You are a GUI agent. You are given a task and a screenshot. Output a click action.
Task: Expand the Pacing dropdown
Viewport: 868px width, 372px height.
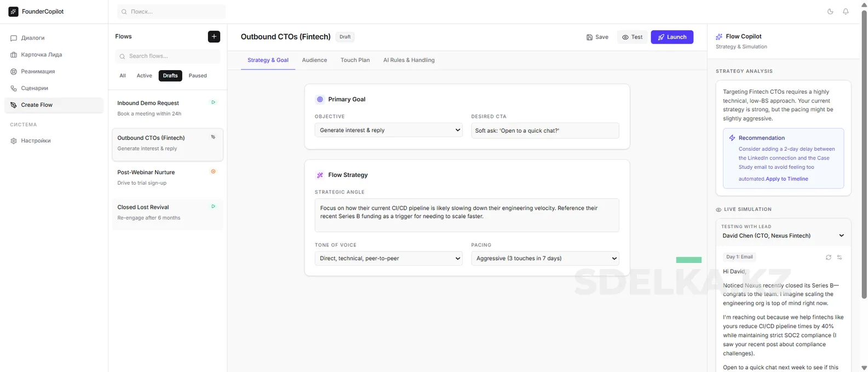click(545, 259)
